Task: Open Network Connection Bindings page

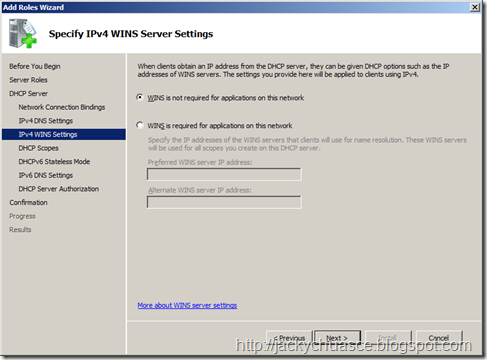Action: coord(62,107)
